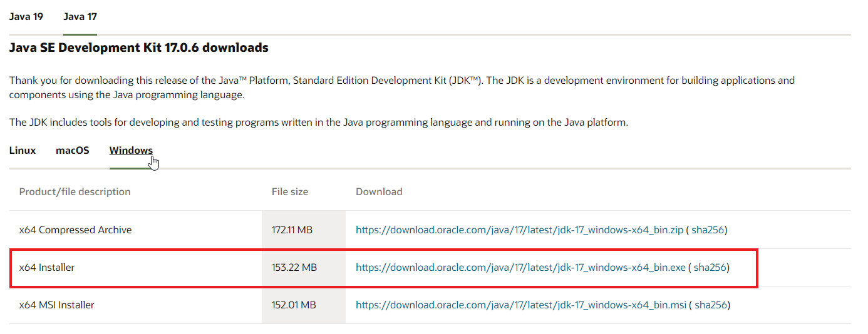Image resolution: width=868 pixels, height=334 pixels.
Task: Switch to the Java 19 tab
Action: click(x=26, y=16)
